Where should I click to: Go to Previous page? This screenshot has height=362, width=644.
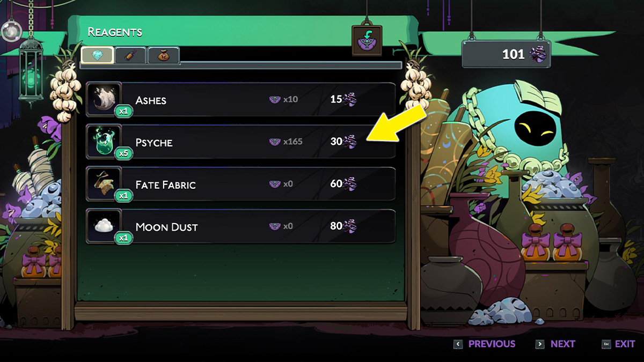click(492, 344)
